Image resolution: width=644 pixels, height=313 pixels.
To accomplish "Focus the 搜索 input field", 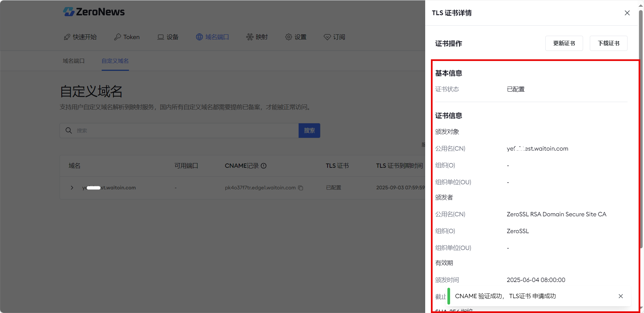I will (x=179, y=130).
